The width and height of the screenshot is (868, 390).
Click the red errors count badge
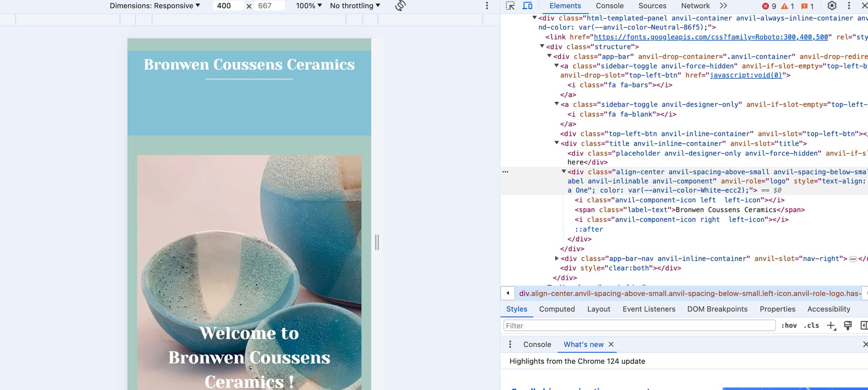769,6
